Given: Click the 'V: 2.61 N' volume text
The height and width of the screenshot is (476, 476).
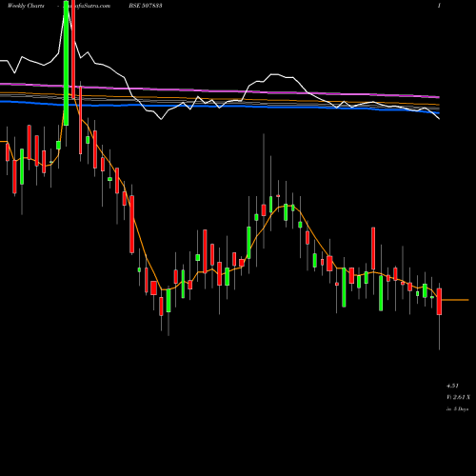Looking at the screenshot, I should tap(458, 397).
